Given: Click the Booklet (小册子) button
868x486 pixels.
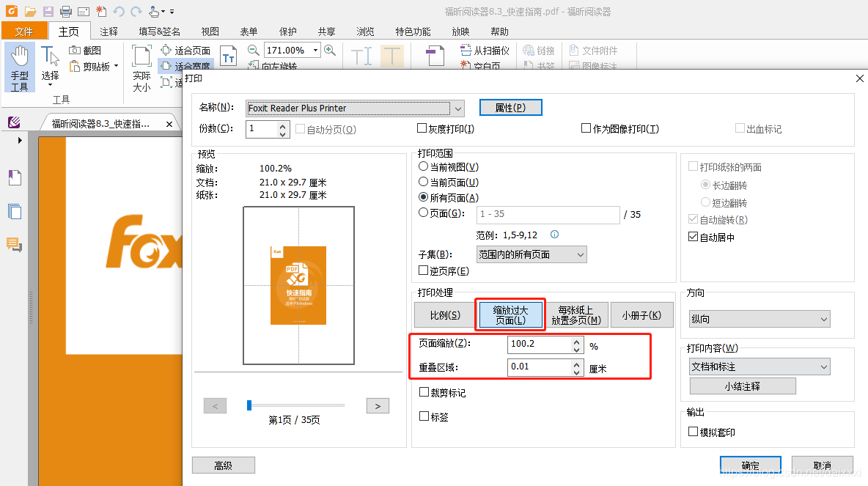Looking at the screenshot, I should [641, 315].
